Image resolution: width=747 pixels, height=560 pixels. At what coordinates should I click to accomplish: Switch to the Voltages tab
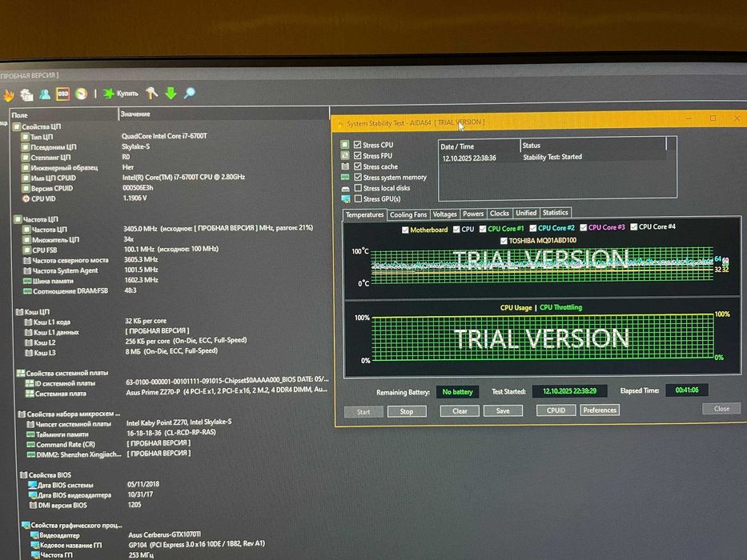[x=444, y=214]
